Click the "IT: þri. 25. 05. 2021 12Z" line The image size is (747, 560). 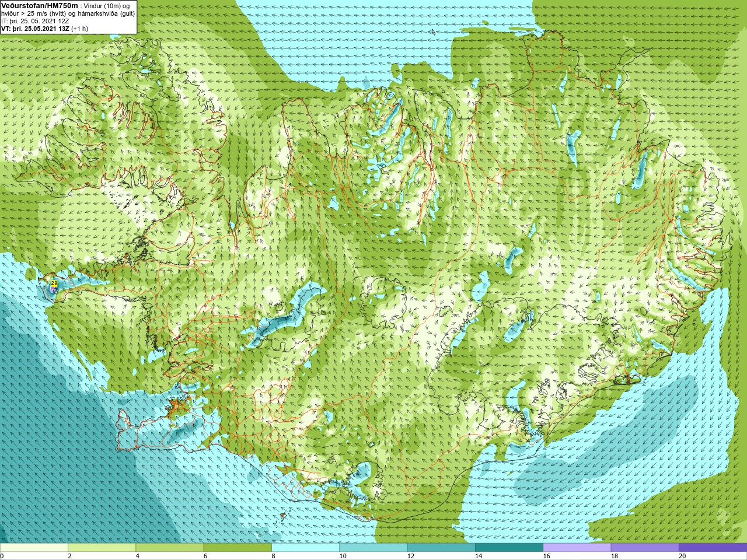(x=35, y=20)
